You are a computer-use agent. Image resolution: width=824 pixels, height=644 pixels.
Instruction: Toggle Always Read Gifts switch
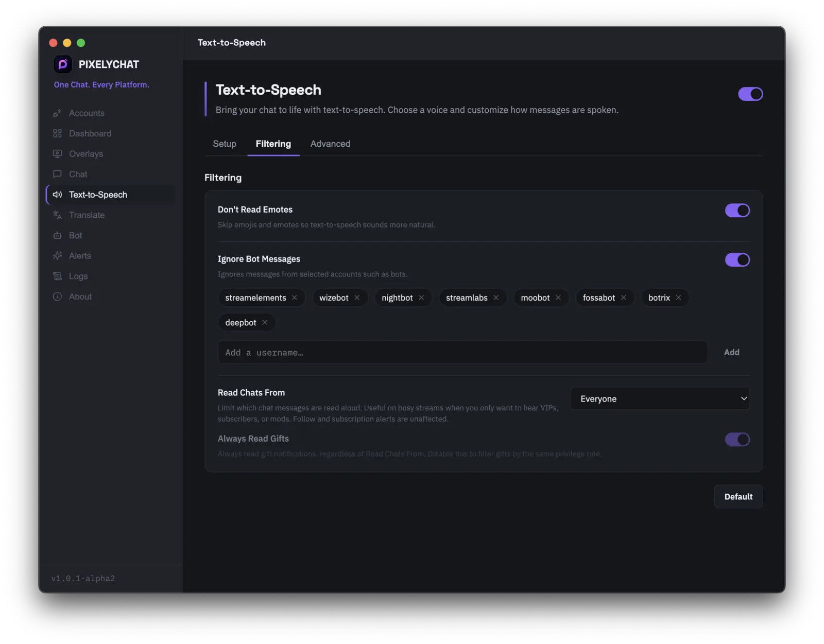(737, 439)
